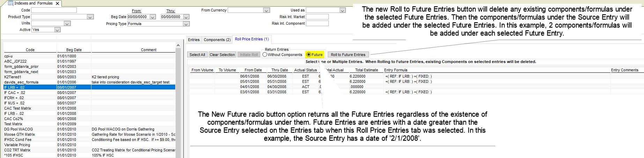The width and height of the screenshot is (644, 158).
Task: Close the Indexes and Formulas tab
Action: (58, 3)
